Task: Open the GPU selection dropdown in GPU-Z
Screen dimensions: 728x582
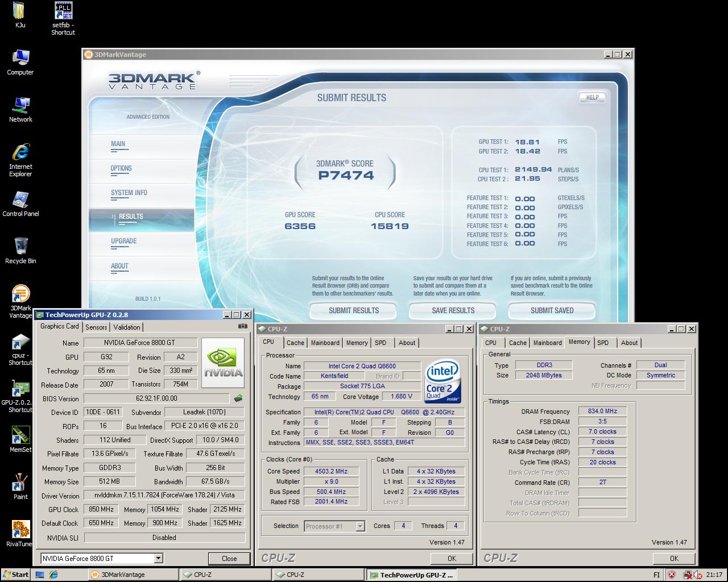Action: point(159,558)
